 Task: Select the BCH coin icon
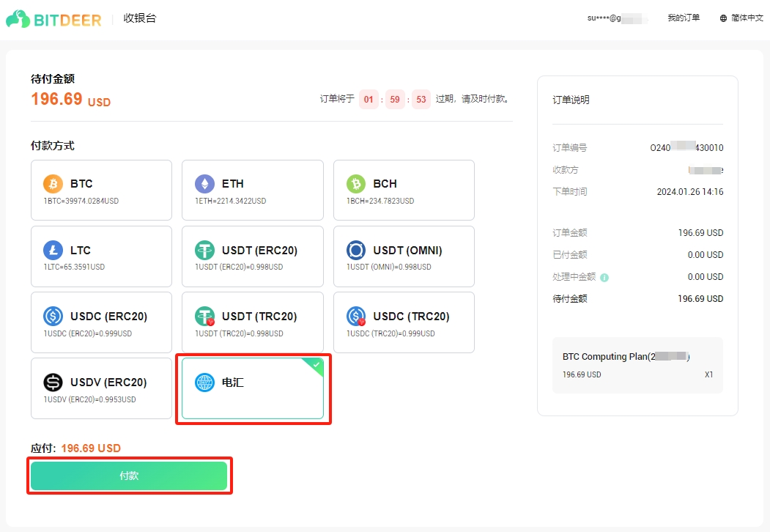point(356,184)
